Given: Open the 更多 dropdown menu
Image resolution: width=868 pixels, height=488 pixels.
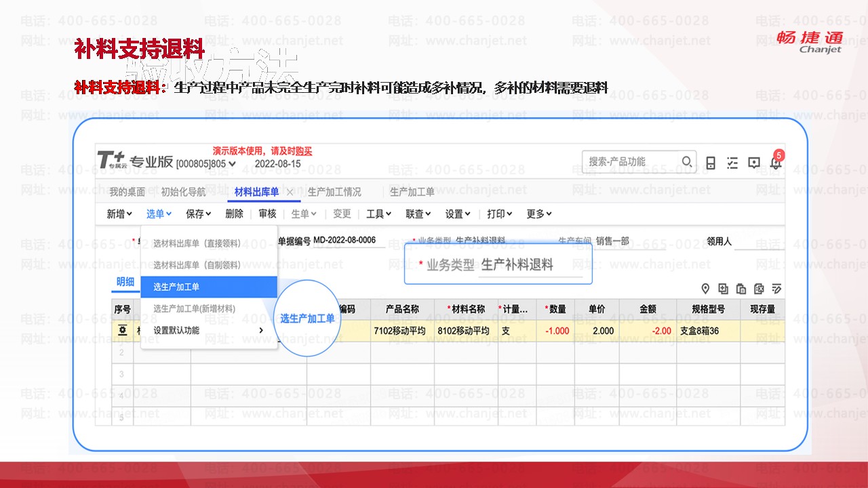Looking at the screenshot, I should click(x=539, y=214).
